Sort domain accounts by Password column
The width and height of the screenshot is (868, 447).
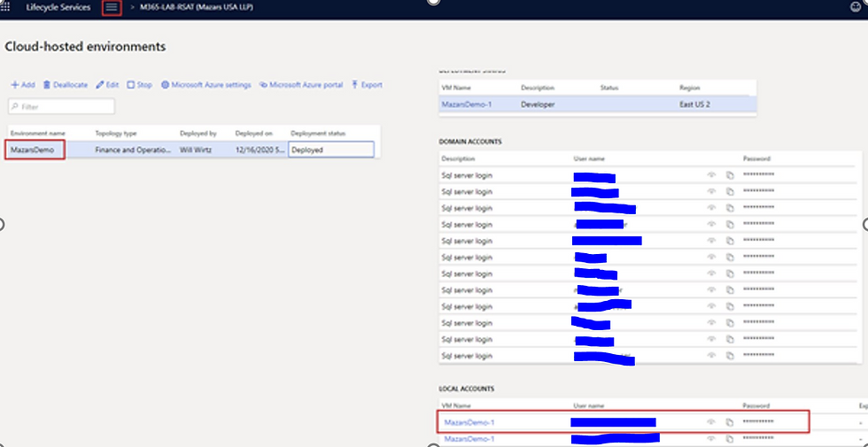point(756,158)
